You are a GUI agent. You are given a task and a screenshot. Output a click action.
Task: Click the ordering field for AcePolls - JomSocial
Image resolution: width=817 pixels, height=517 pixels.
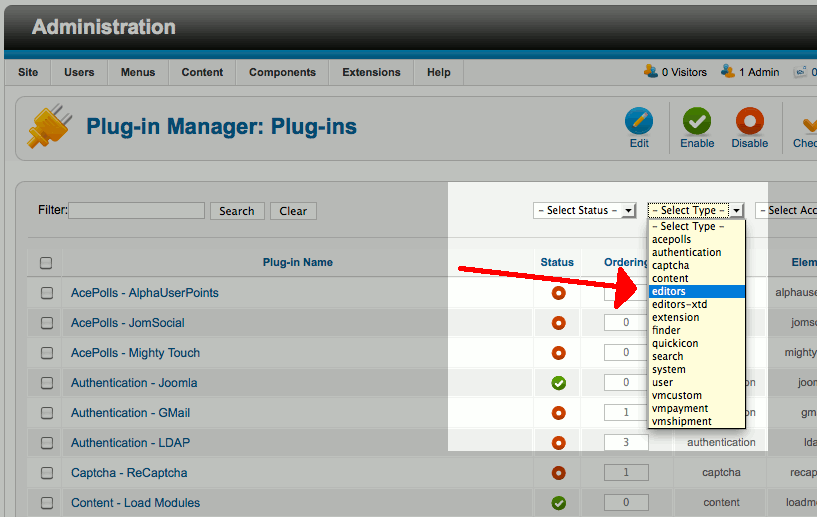click(x=626, y=323)
